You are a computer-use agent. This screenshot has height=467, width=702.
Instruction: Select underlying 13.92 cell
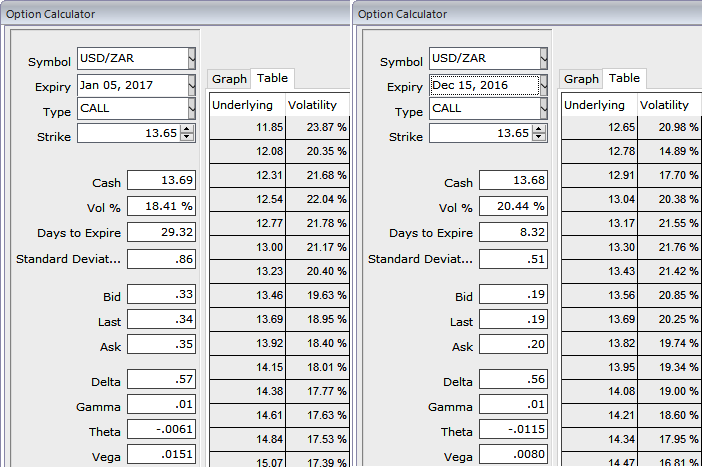point(247,344)
